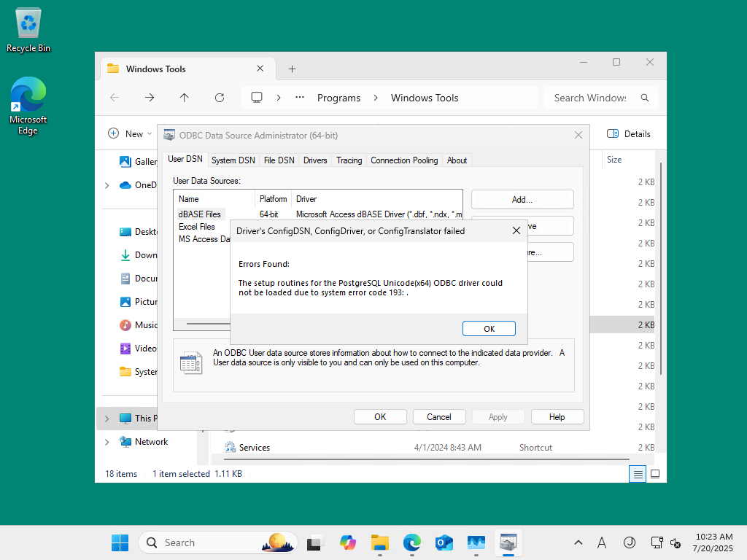747x560 pixels.
Task: Click the Add... button
Action: click(x=522, y=200)
